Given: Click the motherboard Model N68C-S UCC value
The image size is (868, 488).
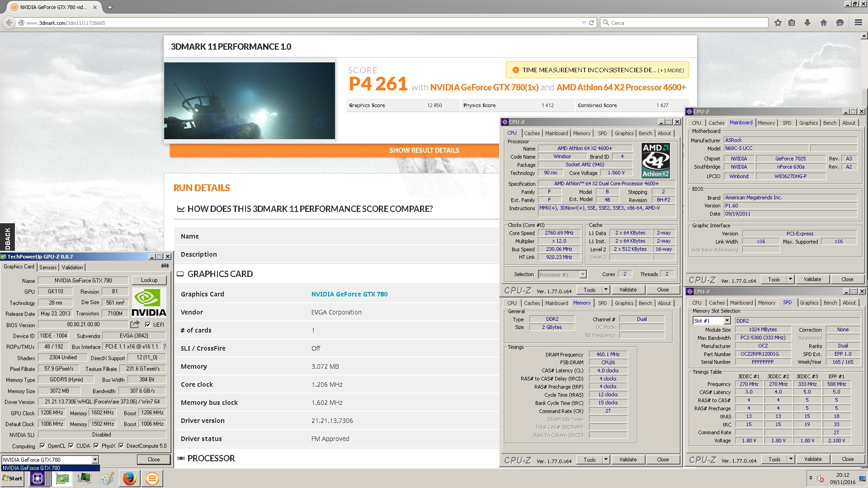Looking at the screenshot, I should [x=766, y=148].
